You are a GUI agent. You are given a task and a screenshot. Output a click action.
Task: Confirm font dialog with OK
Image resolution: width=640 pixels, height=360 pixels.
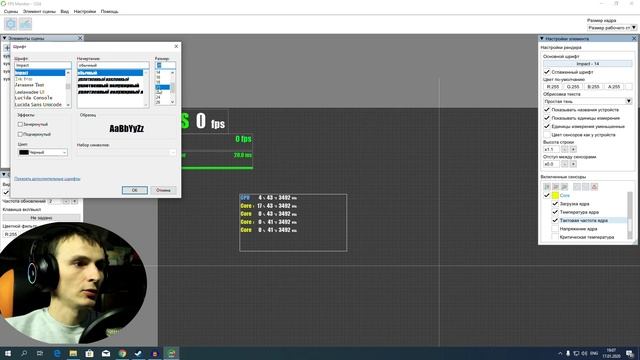pos(135,190)
